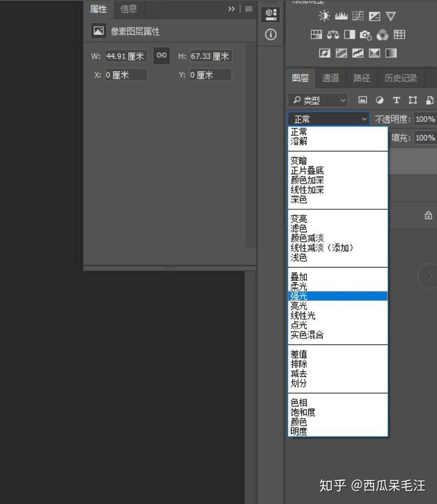Click the X position field
Screen dimensions: 437x504
pyautogui.click(x=126, y=75)
